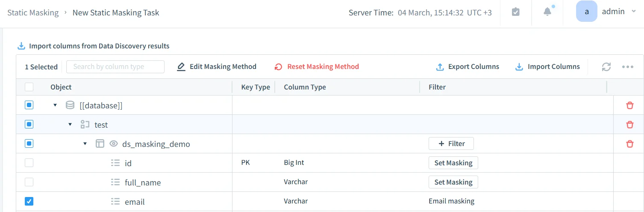
Task: Toggle the select-all header checkbox
Action: 29,87
